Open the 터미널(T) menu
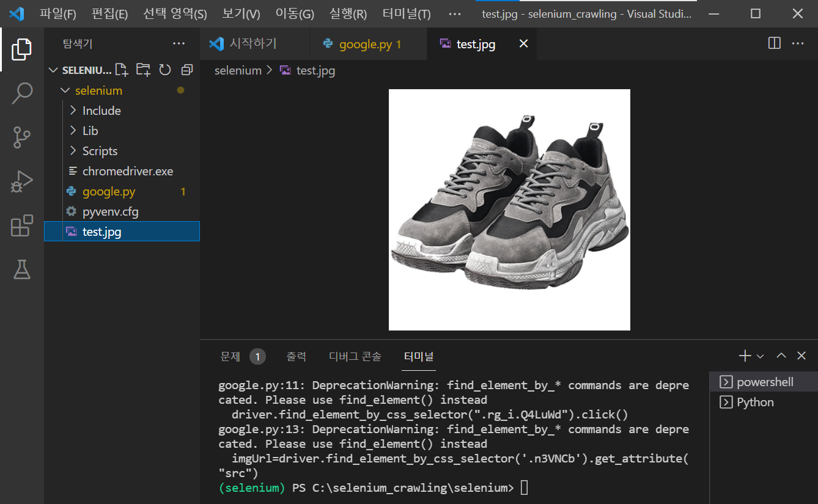818x504 pixels. [x=407, y=14]
